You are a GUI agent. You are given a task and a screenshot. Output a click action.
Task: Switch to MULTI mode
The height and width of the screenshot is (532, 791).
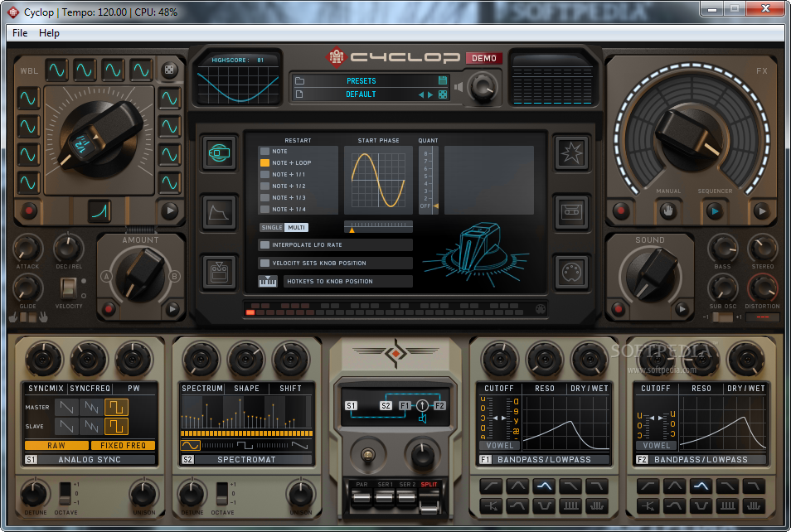pyautogui.click(x=296, y=227)
